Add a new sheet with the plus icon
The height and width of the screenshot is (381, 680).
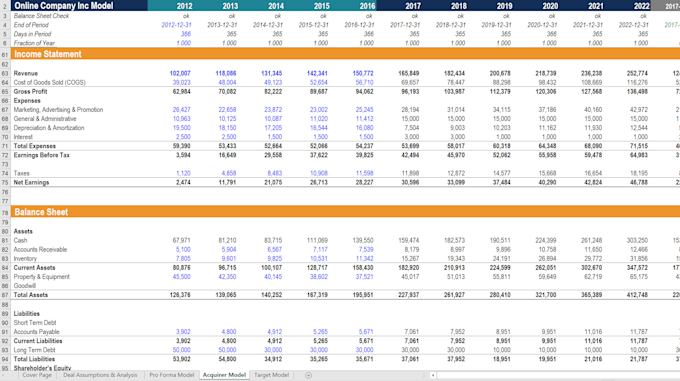click(x=308, y=375)
